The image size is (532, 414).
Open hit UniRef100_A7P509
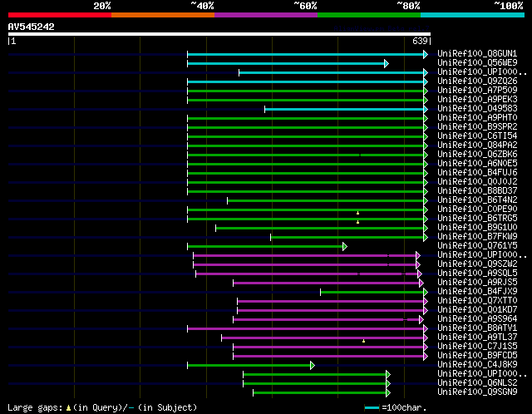(477, 91)
